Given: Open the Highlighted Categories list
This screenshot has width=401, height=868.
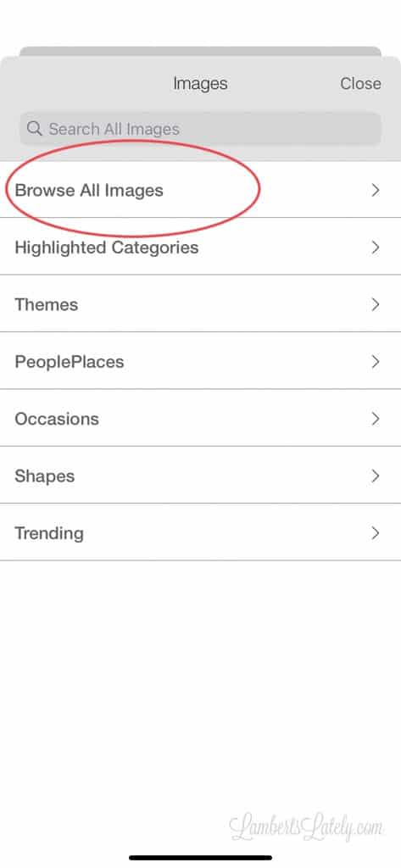Looking at the screenshot, I should [x=200, y=247].
